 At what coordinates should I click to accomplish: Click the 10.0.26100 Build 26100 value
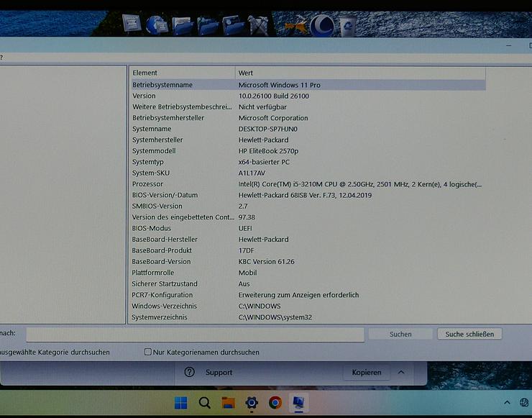tap(273, 96)
